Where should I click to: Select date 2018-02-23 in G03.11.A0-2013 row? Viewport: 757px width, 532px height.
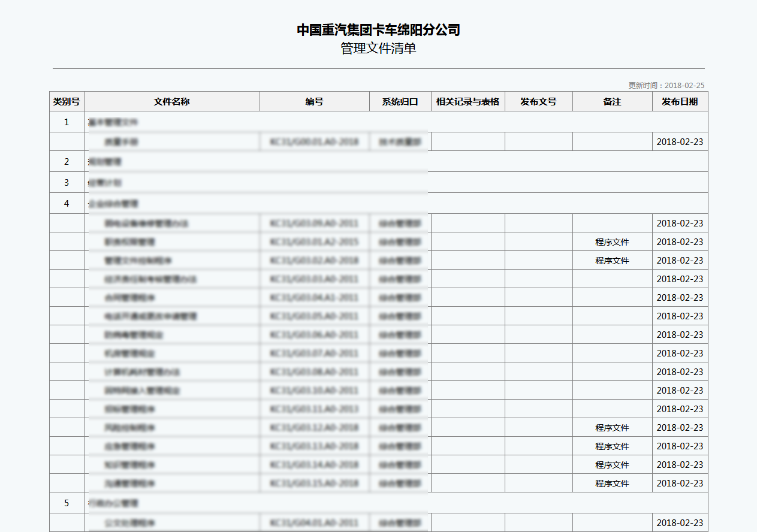pyautogui.click(x=680, y=409)
